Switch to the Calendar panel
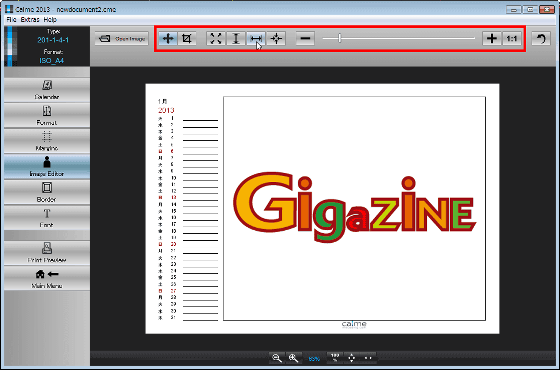Viewport: 560px width, 370px height. coord(47,90)
